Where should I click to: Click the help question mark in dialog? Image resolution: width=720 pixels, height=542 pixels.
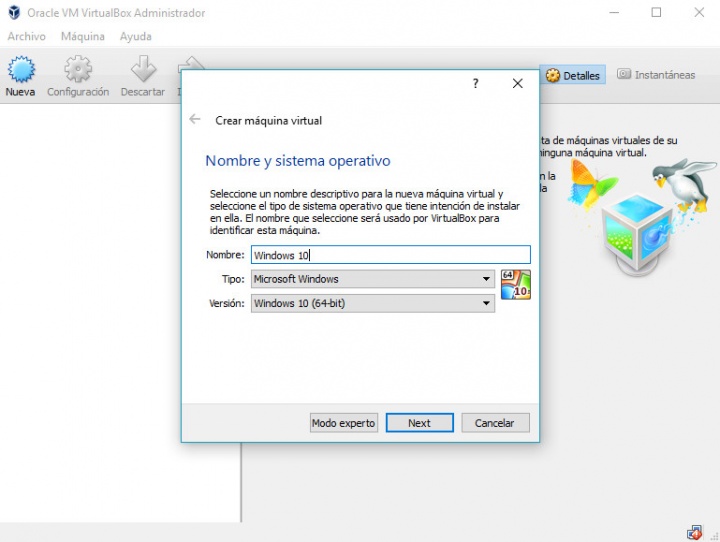coord(476,84)
